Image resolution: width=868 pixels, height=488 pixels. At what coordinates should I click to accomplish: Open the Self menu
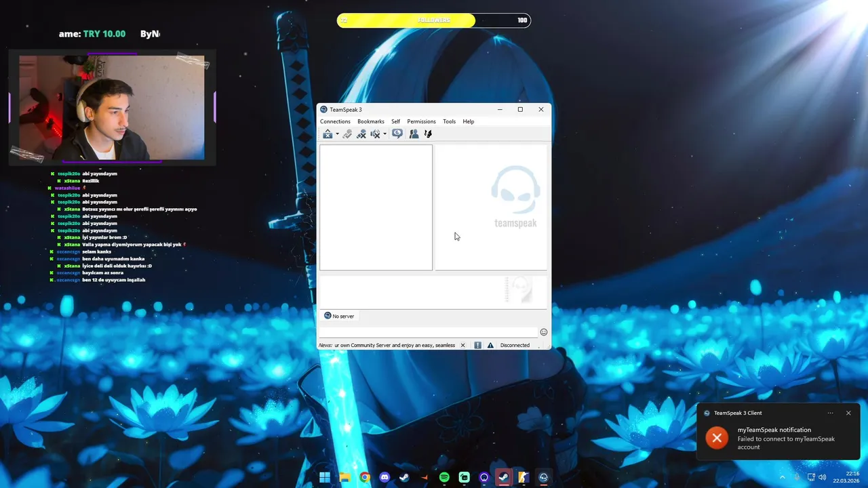click(395, 121)
